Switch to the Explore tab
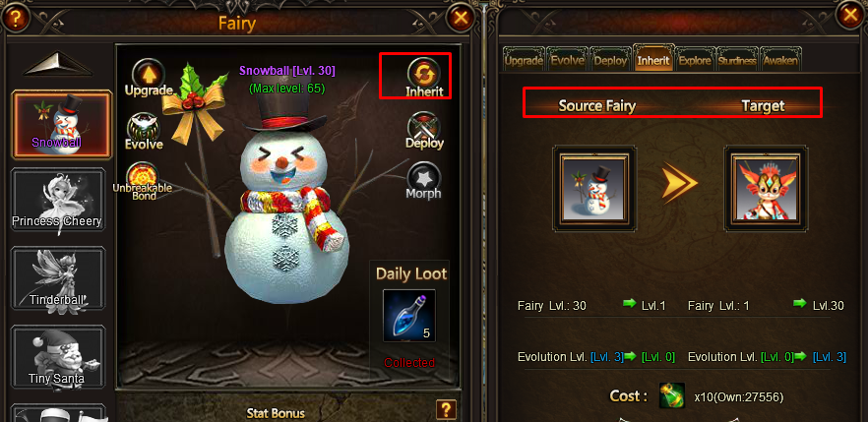 tap(695, 60)
